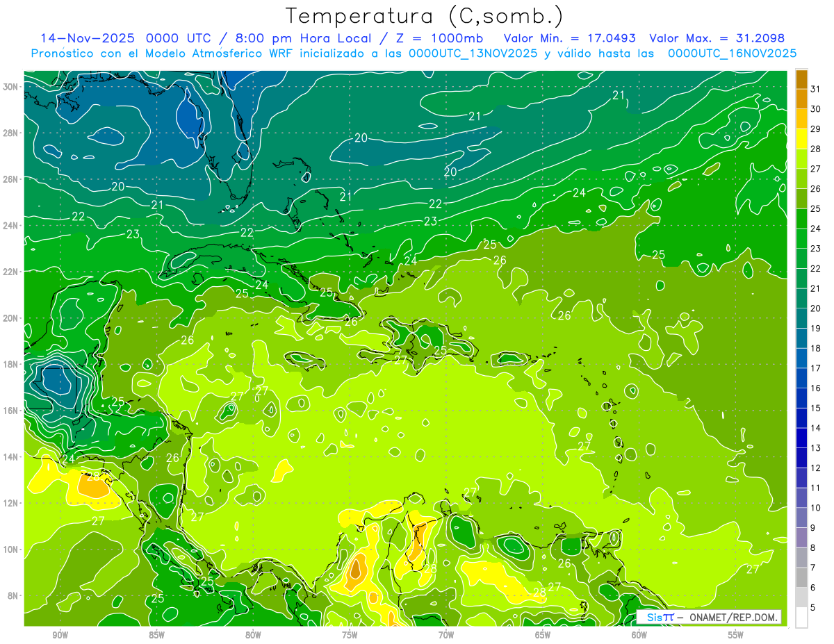Click the Sistt ONAMET/REP.DOM. credit box
834x644 pixels.
(709, 617)
